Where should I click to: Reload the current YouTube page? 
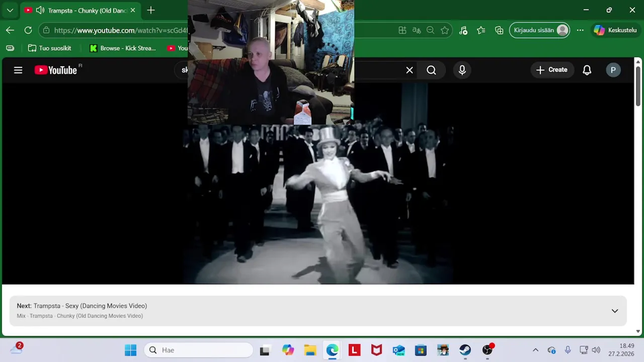[28, 30]
